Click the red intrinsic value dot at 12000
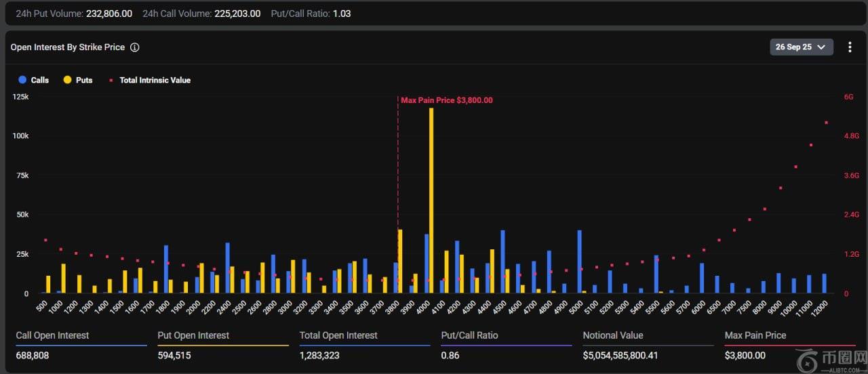The image size is (868, 374). (826, 123)
